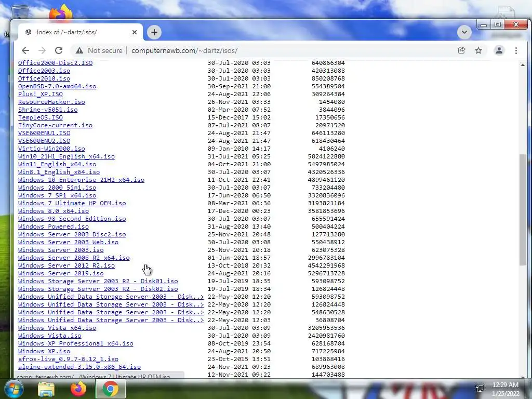Click the Windows 8.0 x64.iso link
Screen dimensions: 532x399
pyautogui.click(x=54, y=211)
